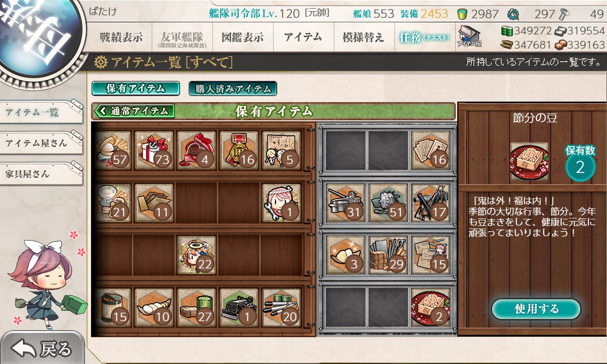607x364 pixels.
Task: Open アイテム屋さん sidebar tab
Action: click(x=39, y=143)
